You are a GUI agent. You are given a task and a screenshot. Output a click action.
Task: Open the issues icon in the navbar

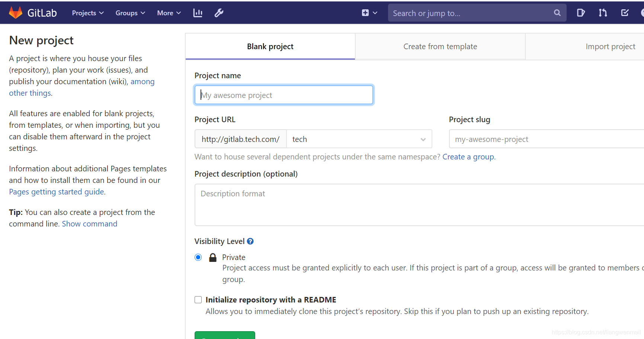(580, 13)
